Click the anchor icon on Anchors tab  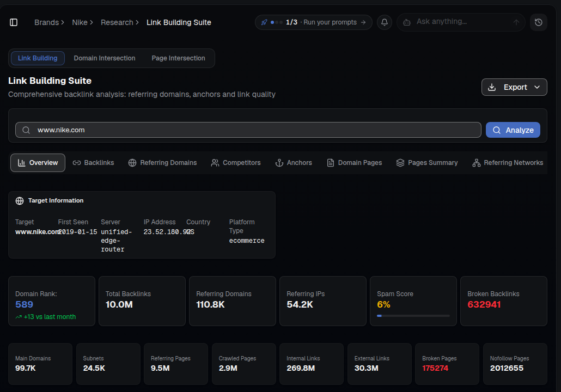click(279, 163)
